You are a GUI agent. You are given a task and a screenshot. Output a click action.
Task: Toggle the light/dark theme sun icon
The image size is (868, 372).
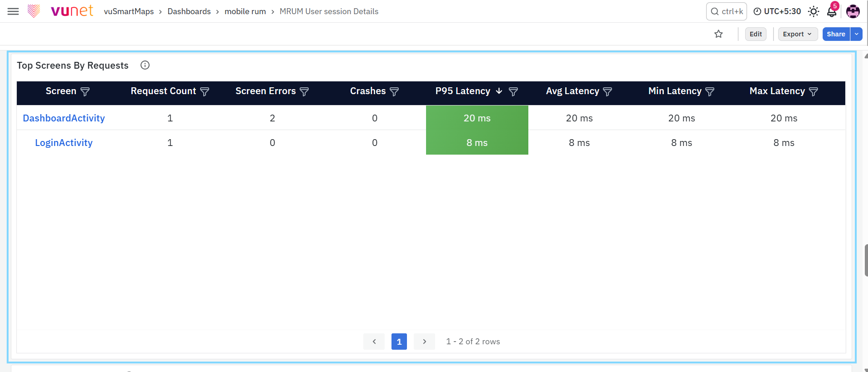[x=813, y=11]
